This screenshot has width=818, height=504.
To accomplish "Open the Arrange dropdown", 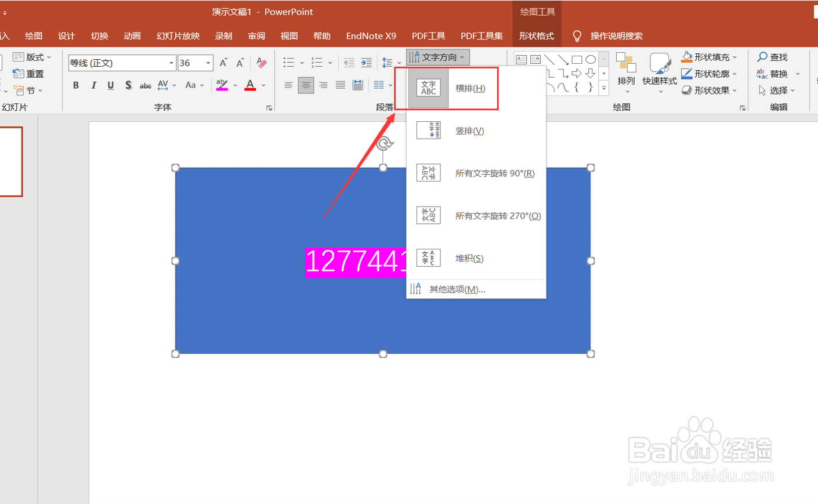I will [626, 73].
